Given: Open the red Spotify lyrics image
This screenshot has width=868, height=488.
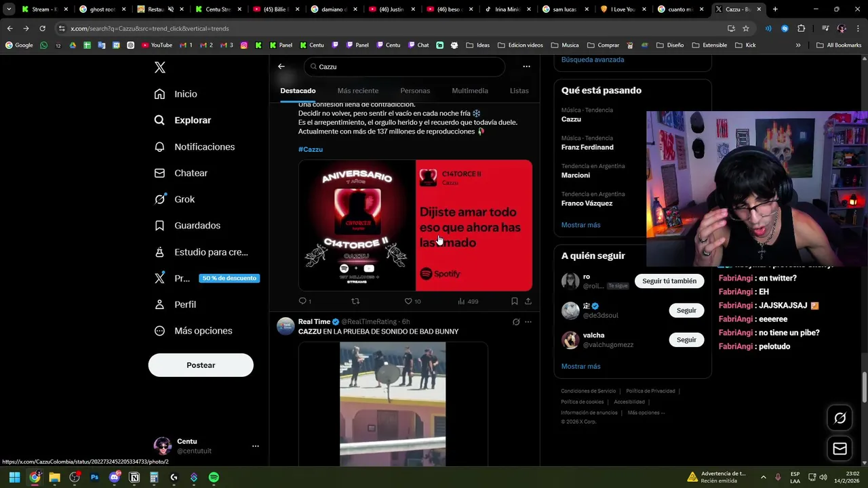Looking at the screenshot, I should point(474,225).
